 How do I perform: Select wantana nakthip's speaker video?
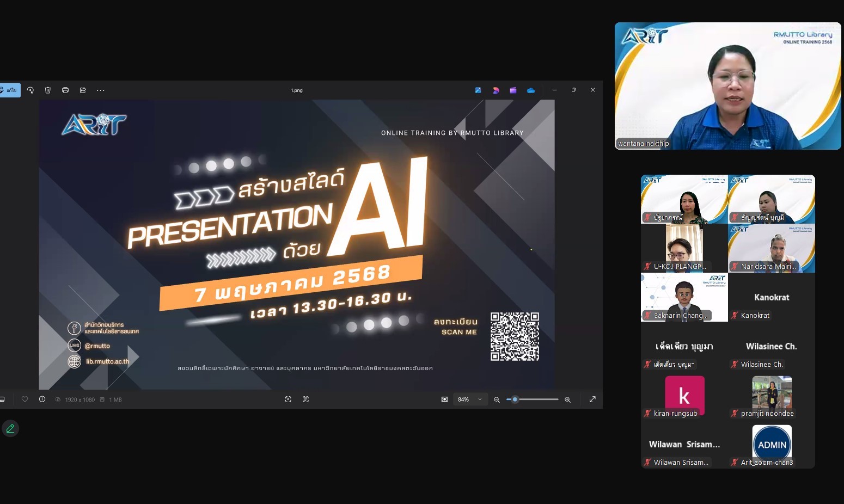pyautogui.click(x=728, y=86)
